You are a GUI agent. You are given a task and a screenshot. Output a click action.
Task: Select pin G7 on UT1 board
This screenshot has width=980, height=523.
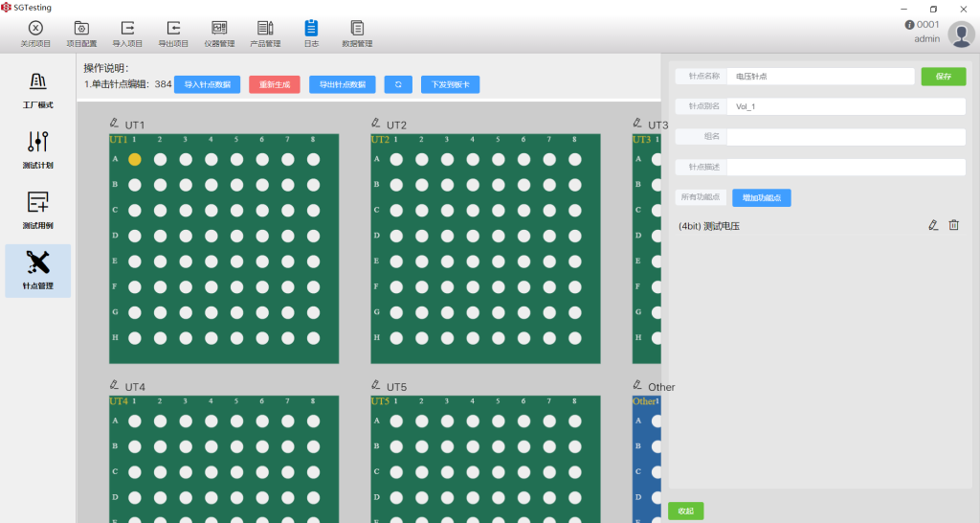point(287,312)
